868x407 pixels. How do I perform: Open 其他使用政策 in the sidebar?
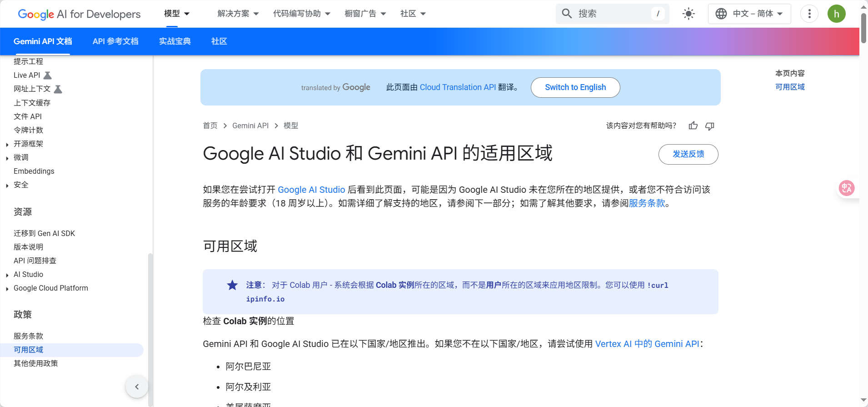coord(36,363)
